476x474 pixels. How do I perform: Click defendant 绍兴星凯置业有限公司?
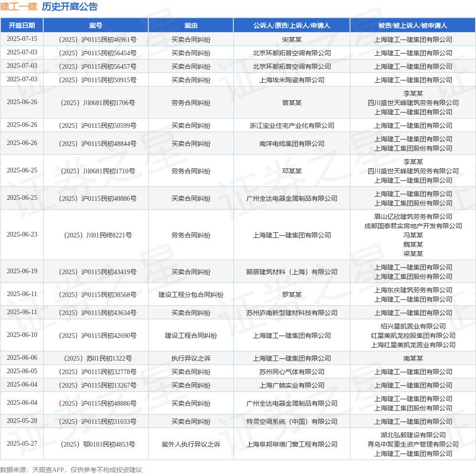point(413,327)
